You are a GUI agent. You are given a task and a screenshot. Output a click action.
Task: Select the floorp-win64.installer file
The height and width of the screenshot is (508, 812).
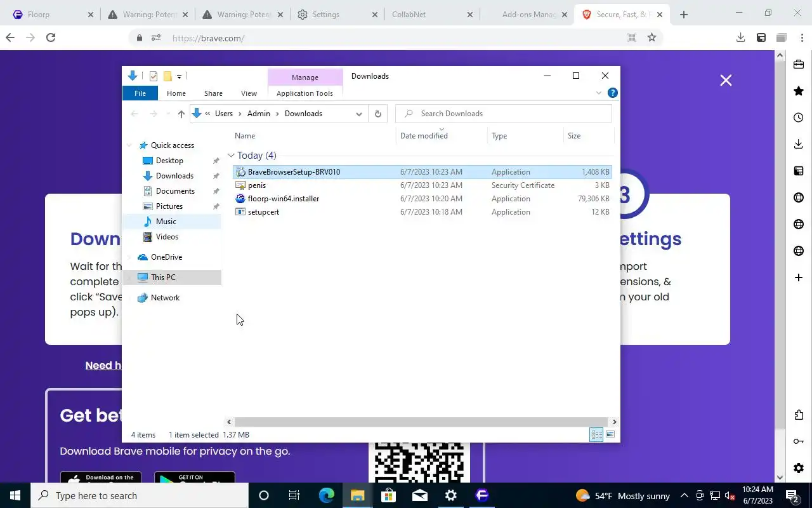pyautogui.click(x=422, y=199)
